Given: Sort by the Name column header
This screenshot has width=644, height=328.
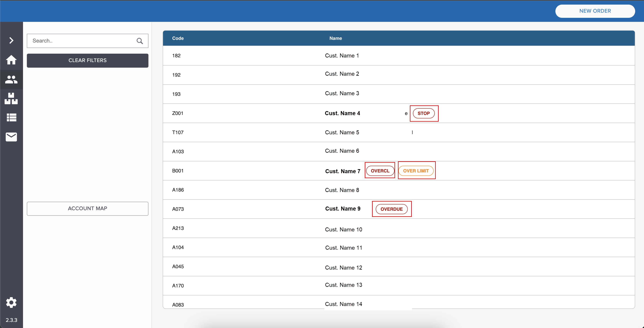Looking at the screenshot, I should 335,38.
